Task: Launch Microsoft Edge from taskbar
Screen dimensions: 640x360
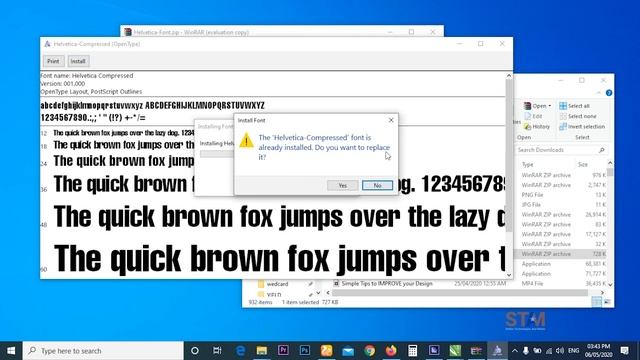Action: pyautogui.click(x=240, y=351)
